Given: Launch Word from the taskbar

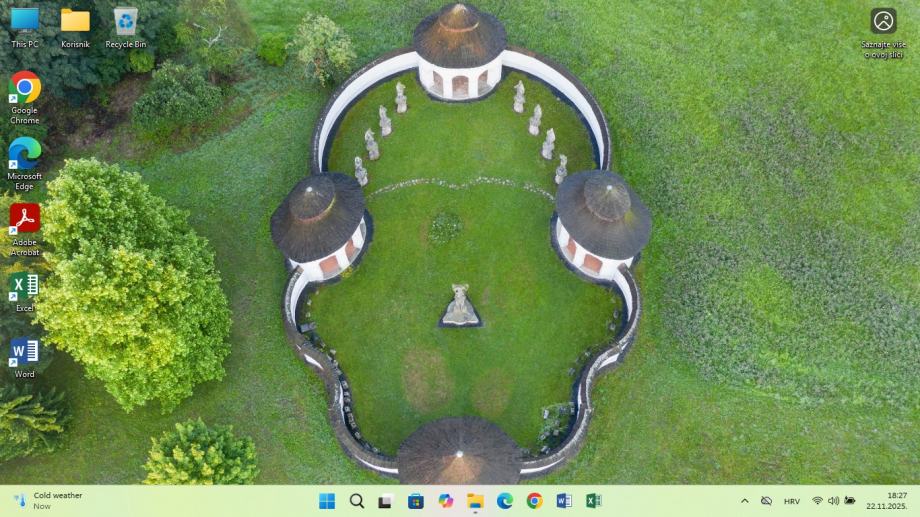Looking at the screenshot, I should click(564, 501).
